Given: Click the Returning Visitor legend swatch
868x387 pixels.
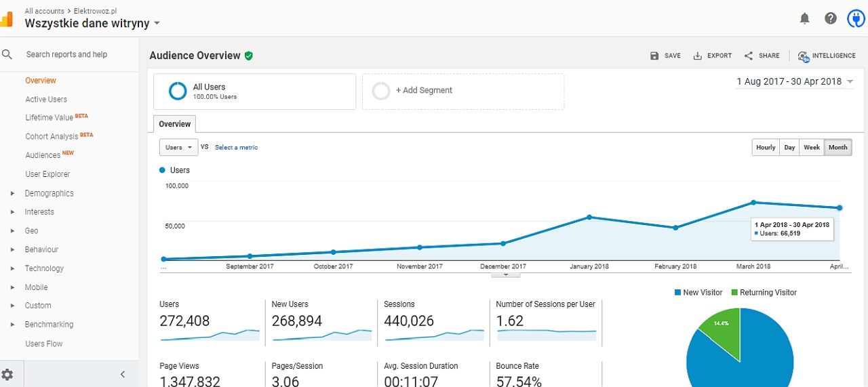Looking at the screenshot, I should (x=734, y=293).
